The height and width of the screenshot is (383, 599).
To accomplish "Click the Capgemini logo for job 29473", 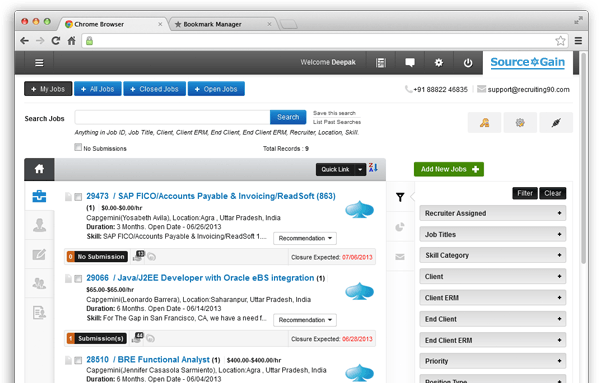I will (x=359, y=209).
